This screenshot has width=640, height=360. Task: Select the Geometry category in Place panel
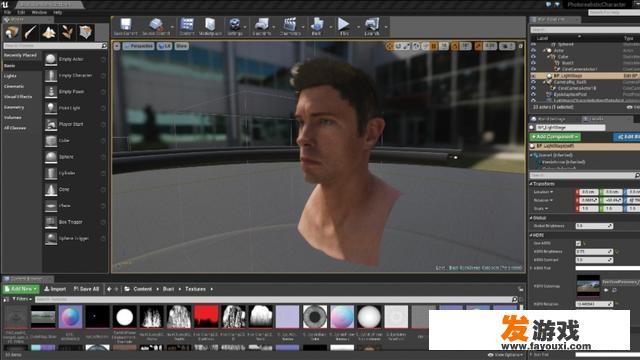pos(14,107)
